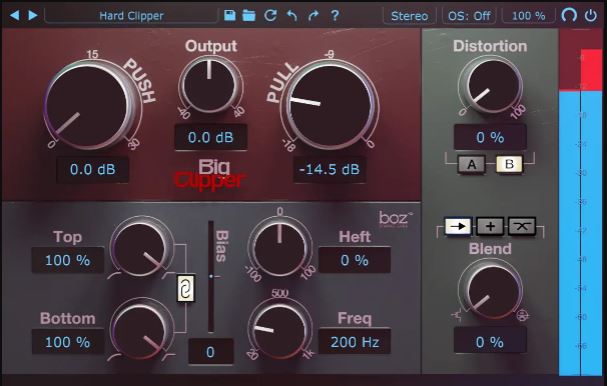Click the reload preset icon
Image resolution: width=607 pixels, height=386 pixels.
click(x=270, y=15)
